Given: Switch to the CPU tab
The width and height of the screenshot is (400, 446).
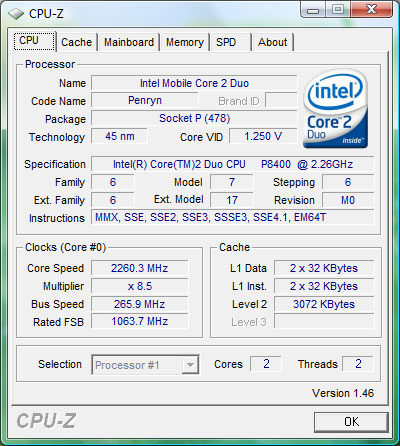Looking at the screenshot, I should point(35,41).
